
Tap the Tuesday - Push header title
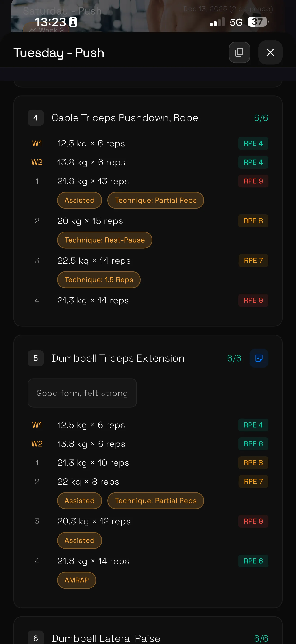pos(59,53)
